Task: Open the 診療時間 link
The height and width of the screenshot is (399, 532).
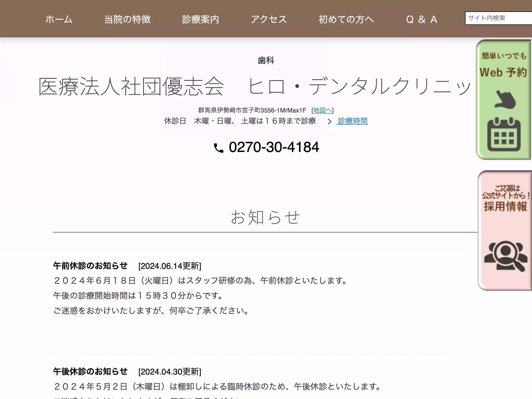Action: pyautogui.click(x=352, y=121)
